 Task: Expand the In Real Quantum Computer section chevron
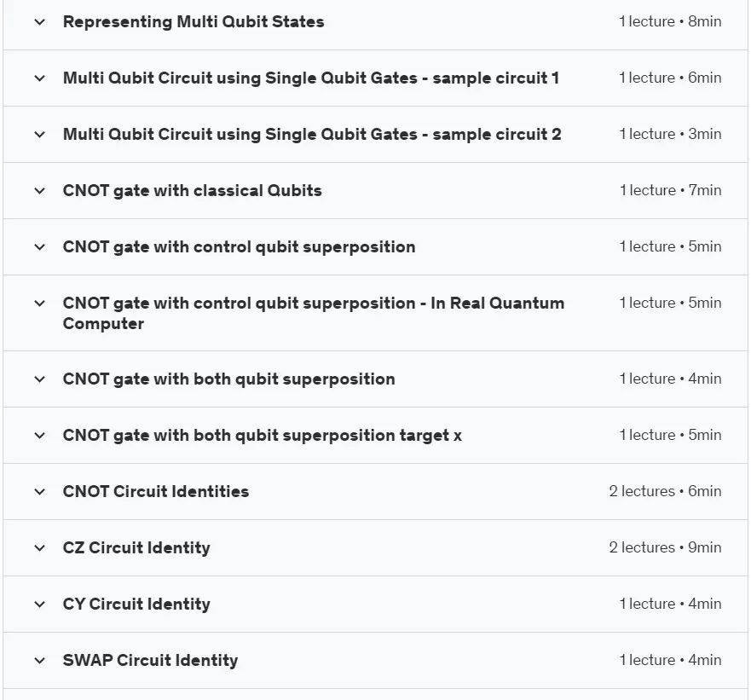40,304
